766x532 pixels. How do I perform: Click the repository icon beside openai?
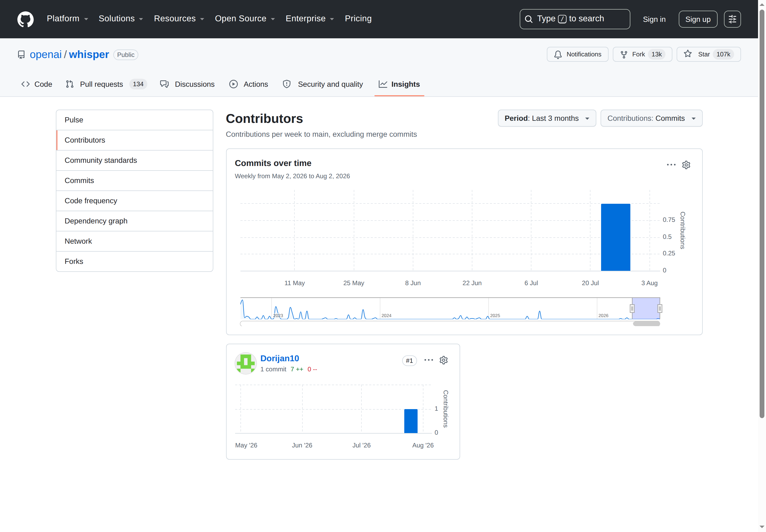[x=21, y=55]
